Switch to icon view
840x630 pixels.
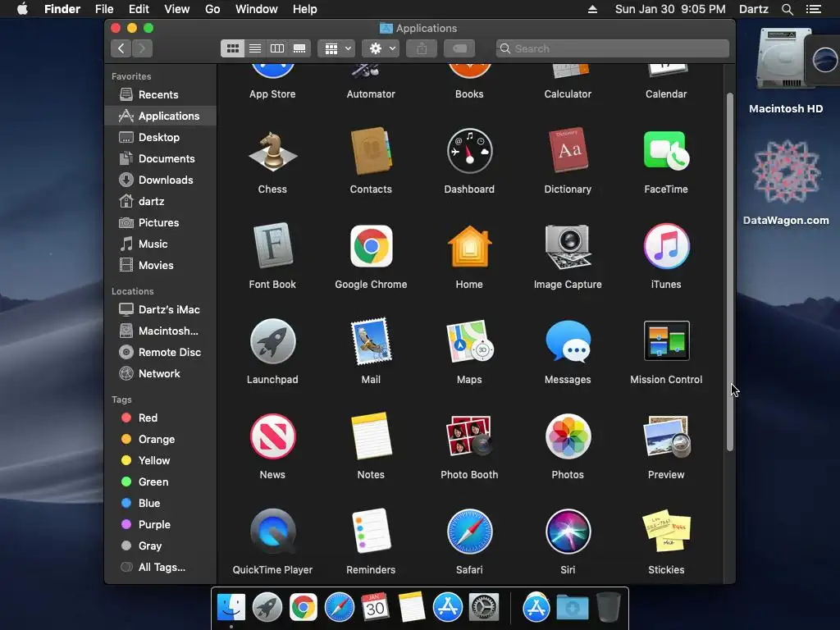click(232, 48)
